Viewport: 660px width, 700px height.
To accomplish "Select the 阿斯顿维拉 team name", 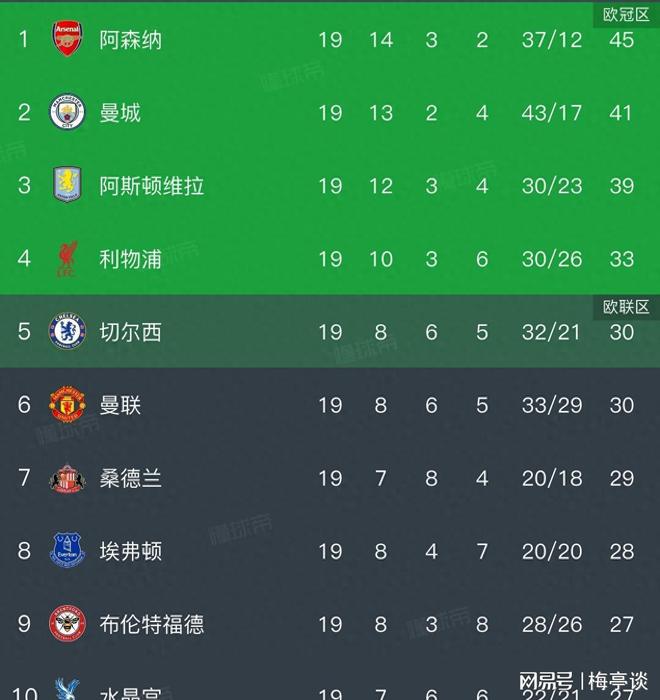I will point(152,186).
